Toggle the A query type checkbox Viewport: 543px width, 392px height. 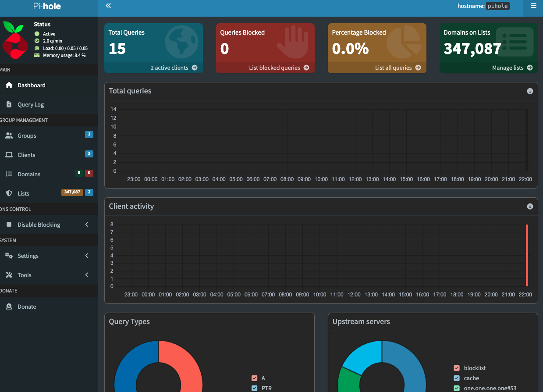pyautogui.click(x=254, y=378)
